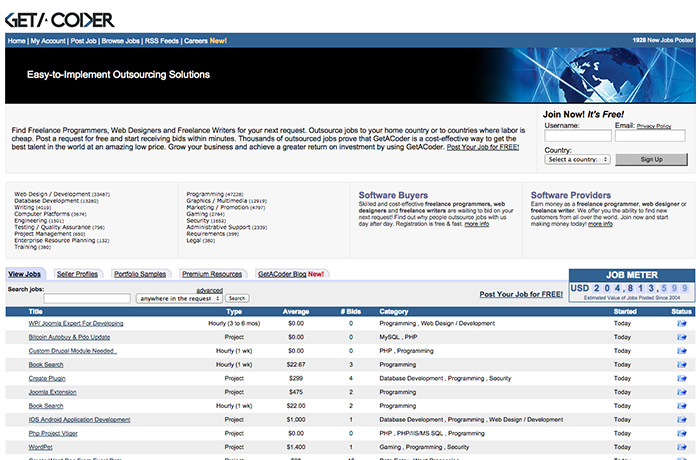
Task: Focus the Search jobs input field
Action: pyautogui.click(x=87, y=298)
